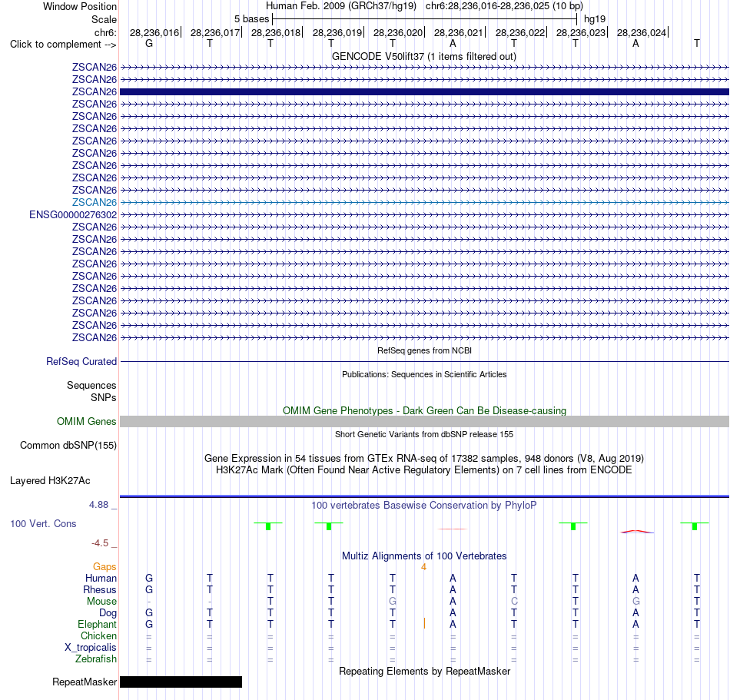
Task: Click the hg19 text beside the scale bar
Action: point(595,19)
